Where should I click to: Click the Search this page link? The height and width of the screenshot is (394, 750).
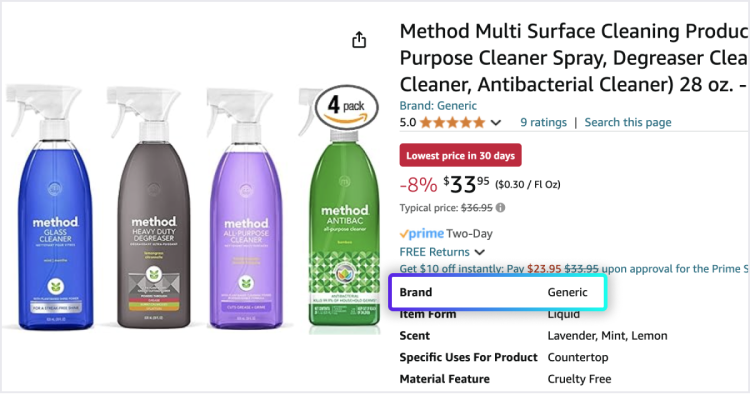click(628, 122)
